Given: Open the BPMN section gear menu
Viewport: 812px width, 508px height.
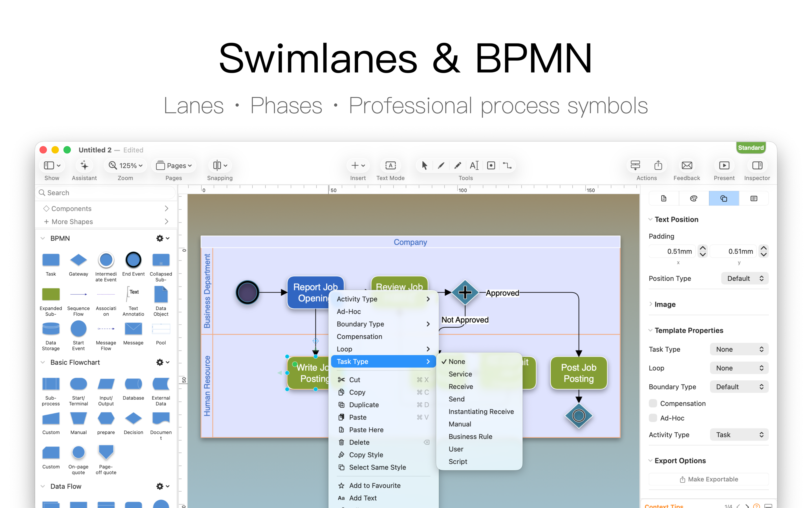Looking at the screenshot, I should click(x=163, y=238).
